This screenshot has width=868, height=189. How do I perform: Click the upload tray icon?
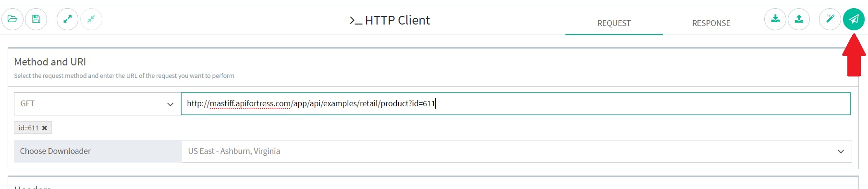(799, 19)
